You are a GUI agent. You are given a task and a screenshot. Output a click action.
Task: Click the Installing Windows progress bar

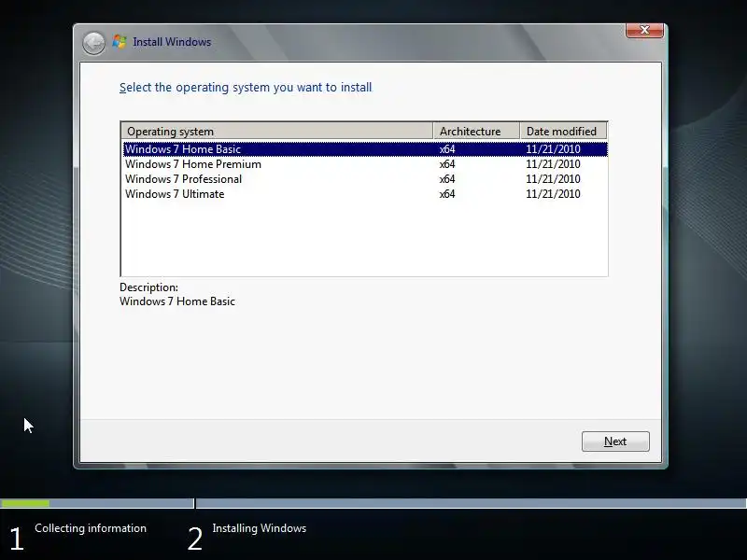tap(472, 503)
